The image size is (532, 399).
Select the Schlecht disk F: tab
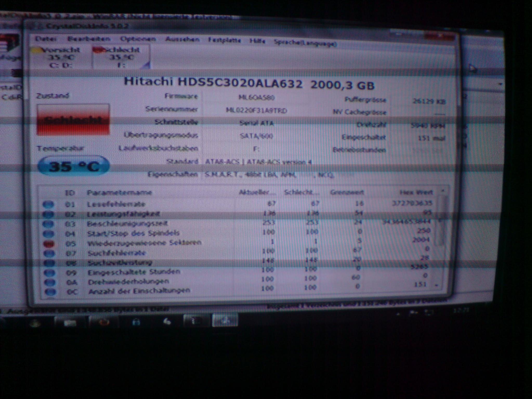(x=121, y=57)
